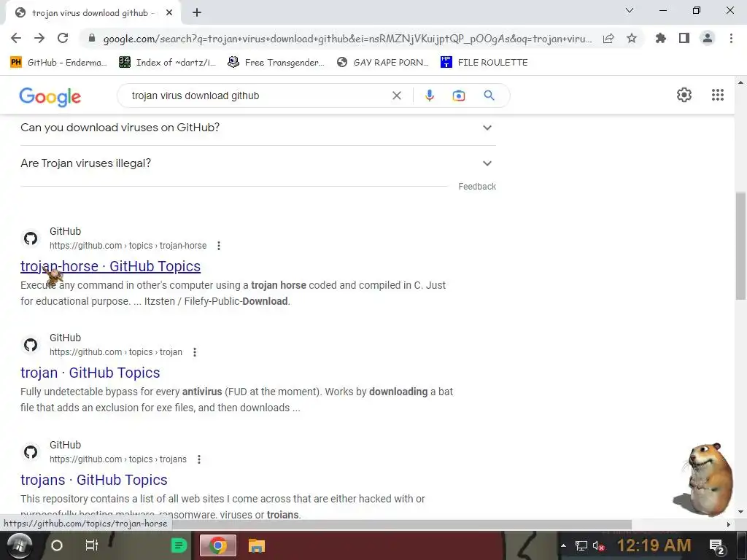Screen dimensions: 747x560
Task: Click the muted volume tray icon
Action: coord(599,545)
